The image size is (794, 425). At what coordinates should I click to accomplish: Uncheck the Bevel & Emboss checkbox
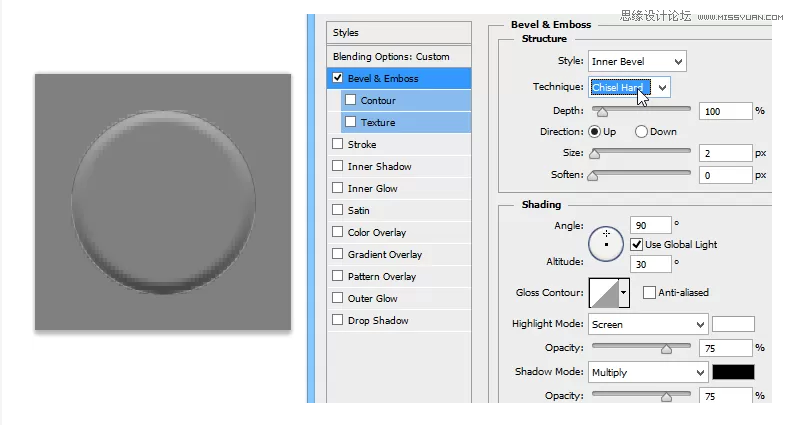pos(338,78)
